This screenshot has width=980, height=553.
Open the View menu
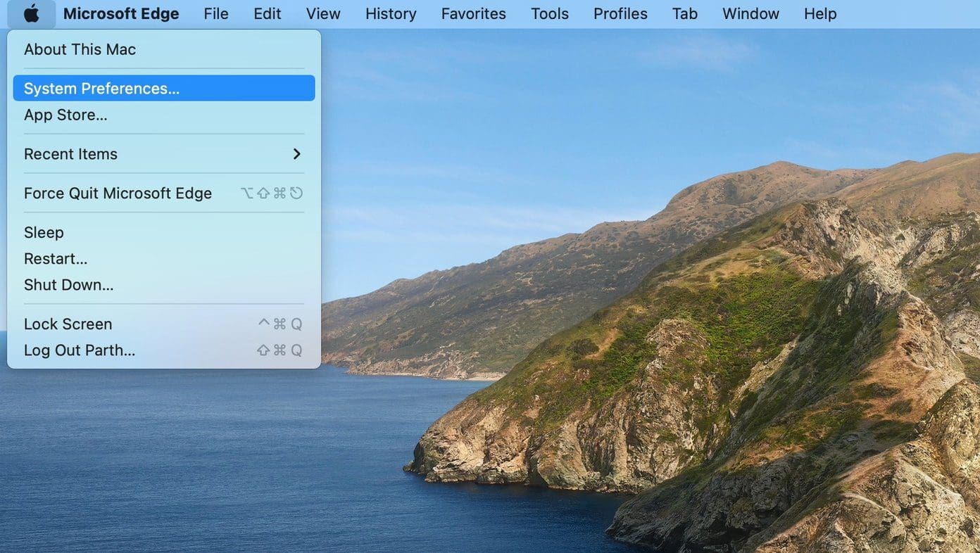(x=323, y=13)
